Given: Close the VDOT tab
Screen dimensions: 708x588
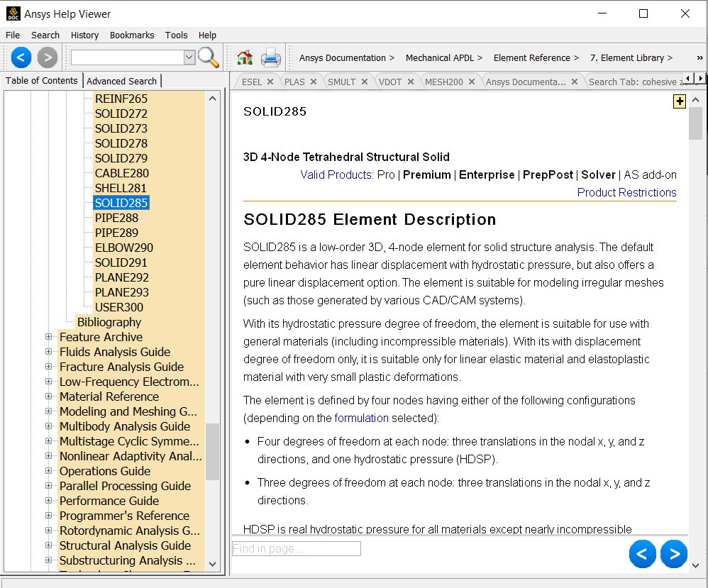Looking at the screenshot, I should pos(411,82).
